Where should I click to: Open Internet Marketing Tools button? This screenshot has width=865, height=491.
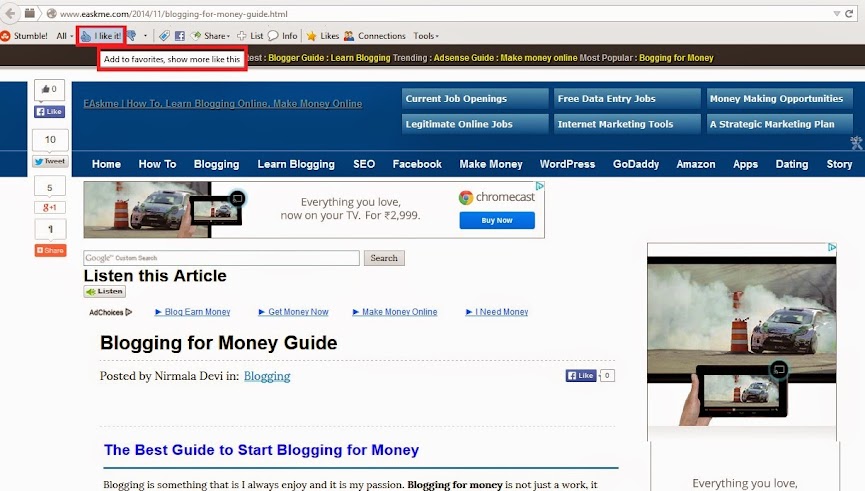click(x=627, y=124)
